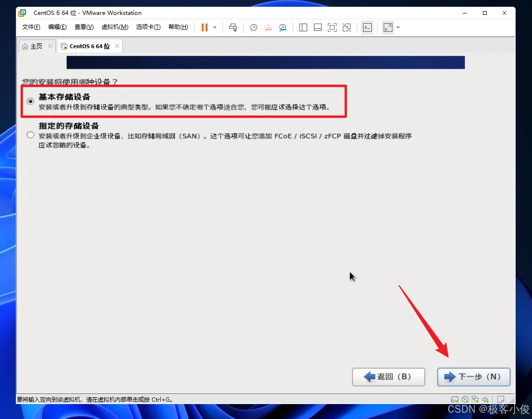Open the 虚拟机(M) menu
Viewport: 532px width, 419px height.
click(x=115, y=27)
